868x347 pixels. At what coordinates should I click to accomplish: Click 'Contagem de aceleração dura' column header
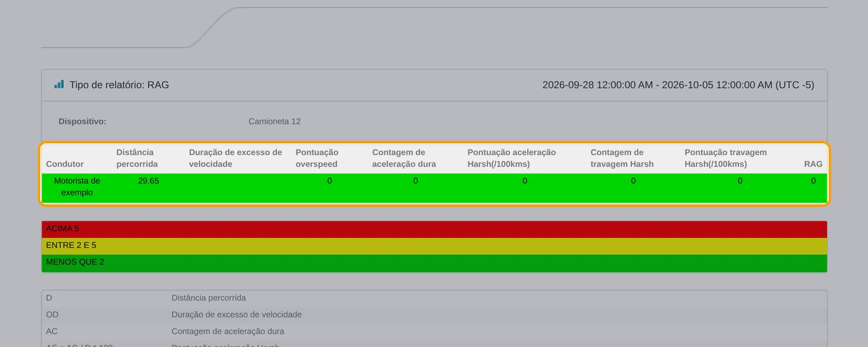pyautogui.click(x=404, y=158)
